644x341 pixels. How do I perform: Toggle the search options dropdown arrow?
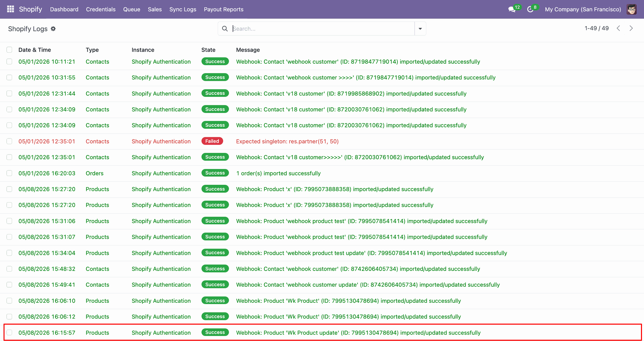[420, 29]
